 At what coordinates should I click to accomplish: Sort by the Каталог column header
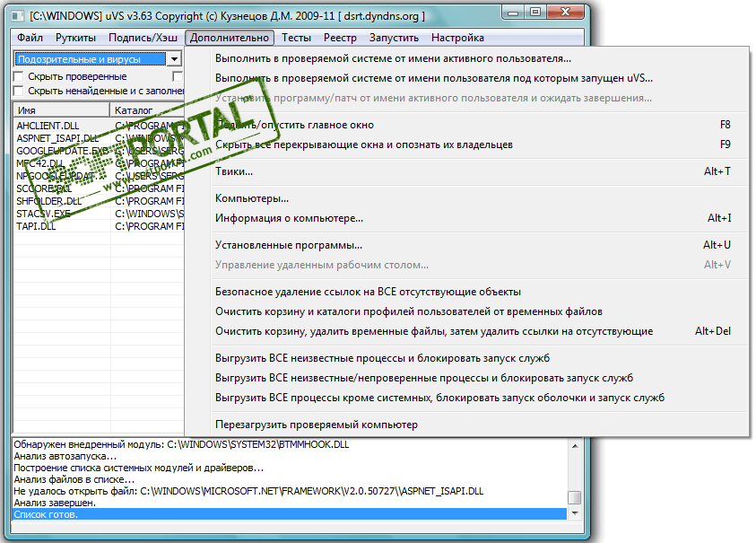click(x=147, y=110)
